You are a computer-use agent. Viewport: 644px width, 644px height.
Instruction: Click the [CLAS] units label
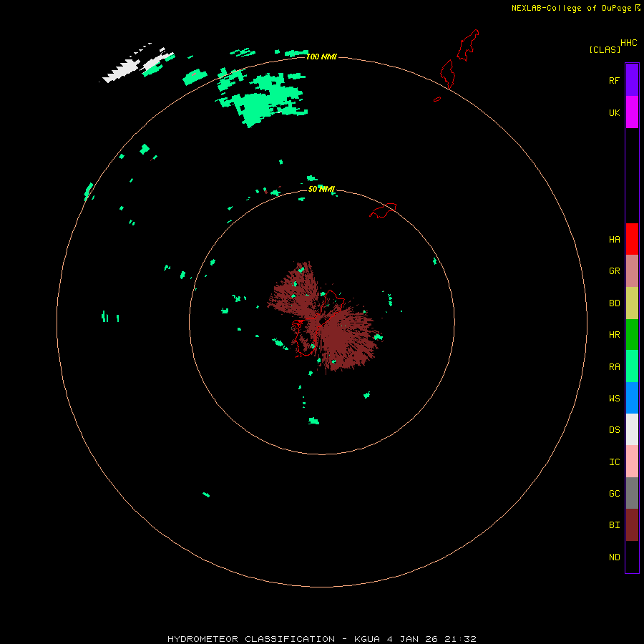coord(605,49)
